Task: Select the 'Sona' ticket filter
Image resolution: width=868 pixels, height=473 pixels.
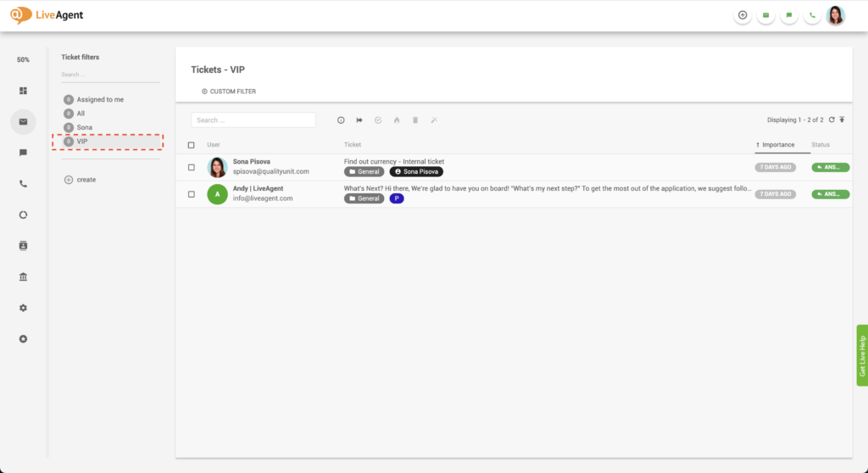Action: coord(84,127)
